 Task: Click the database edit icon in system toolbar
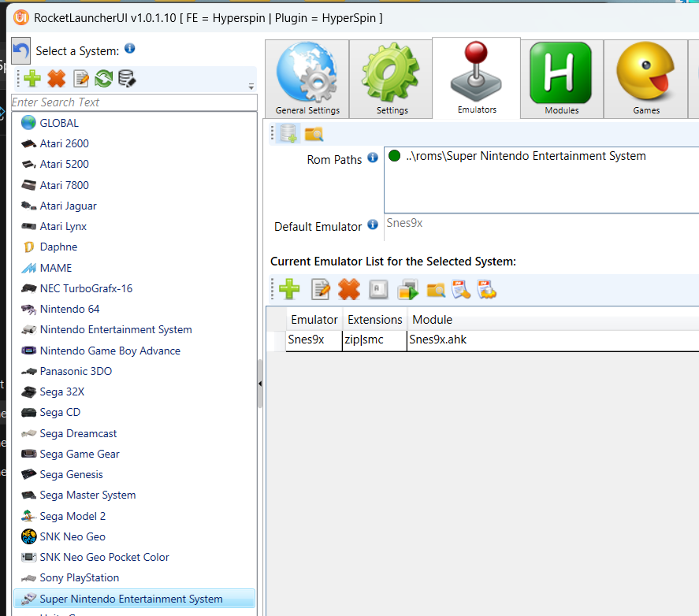tap(127, 79)
